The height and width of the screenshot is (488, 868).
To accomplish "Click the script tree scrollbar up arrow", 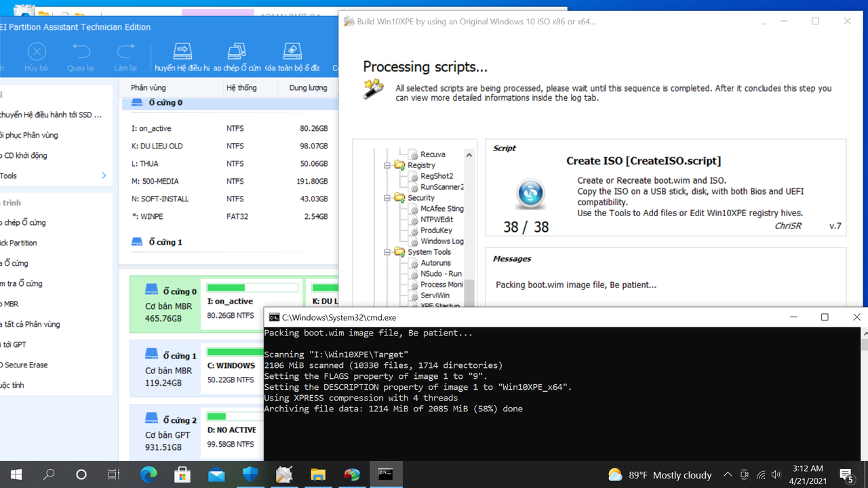I will (x=469, y=155).
